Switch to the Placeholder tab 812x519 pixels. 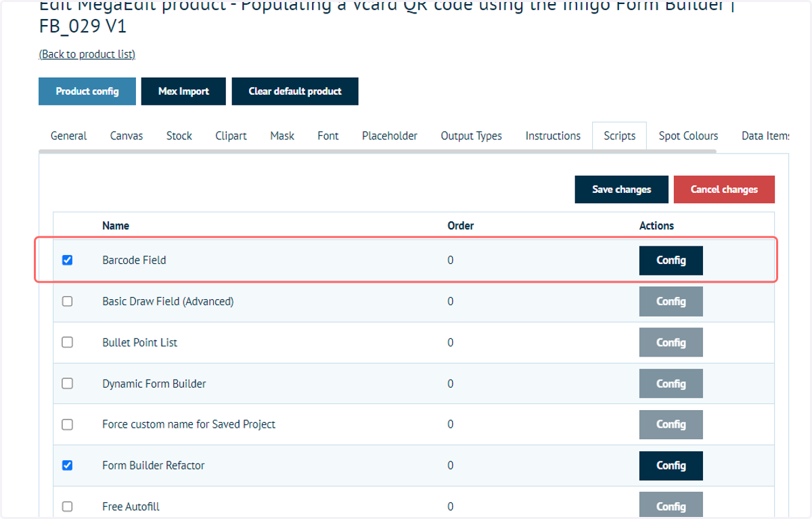pos(390,136)
